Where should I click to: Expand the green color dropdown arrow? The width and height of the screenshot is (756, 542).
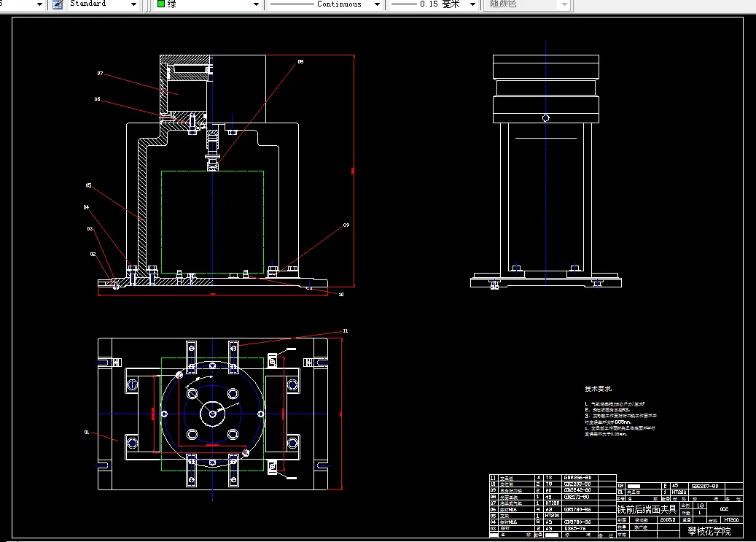[255, 4]
